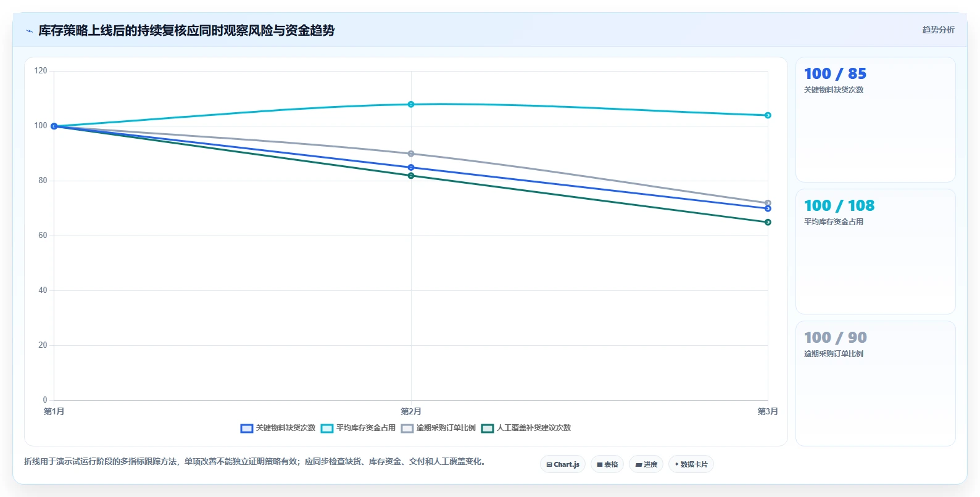Click the gray data point at 第3月
980x497 pixels.
coord(768,203)
